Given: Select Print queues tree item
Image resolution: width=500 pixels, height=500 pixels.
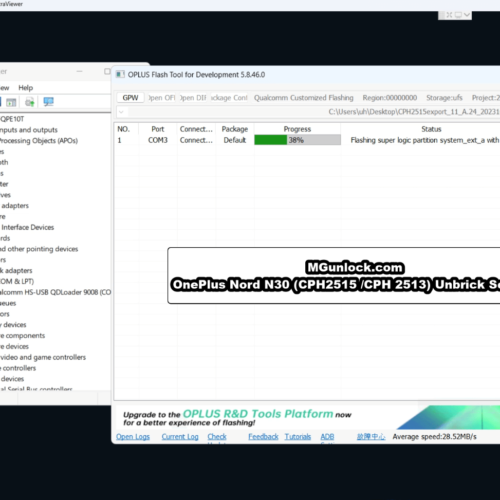Looking at the screenshot, I should (x=8, y=303).
